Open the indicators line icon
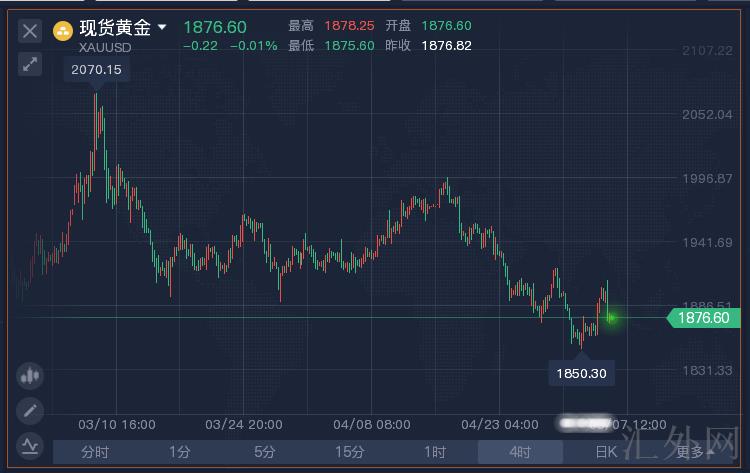 pos(30,445)
